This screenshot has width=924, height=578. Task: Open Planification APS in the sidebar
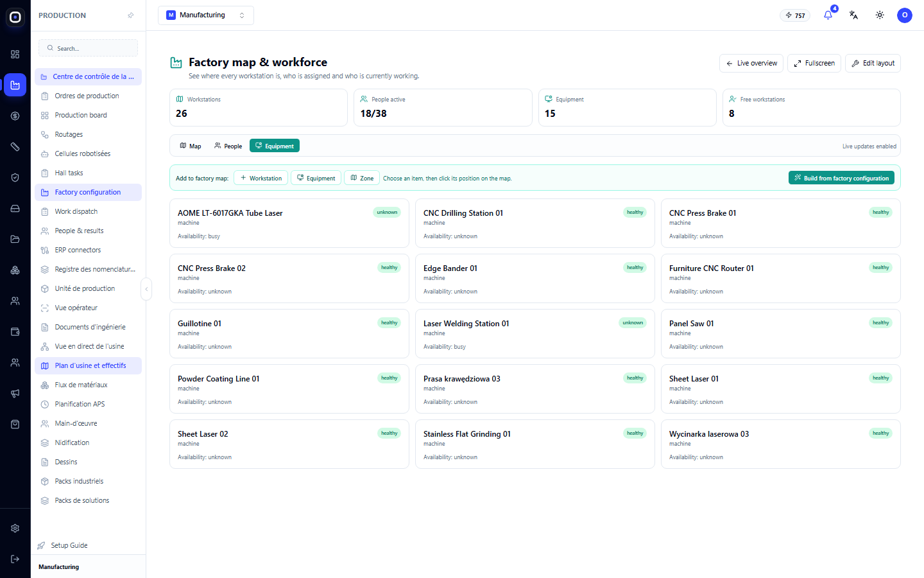[x=89, y=404]
